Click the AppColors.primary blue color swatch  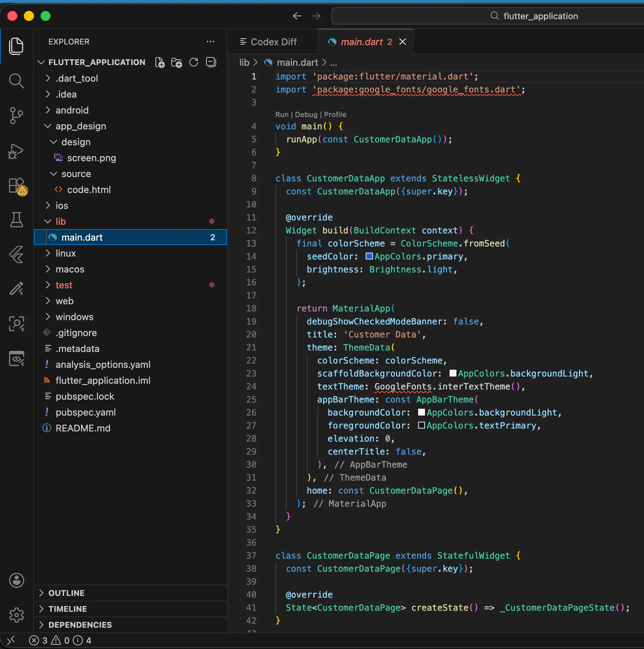pyautogui.click(x=369, y=256)
